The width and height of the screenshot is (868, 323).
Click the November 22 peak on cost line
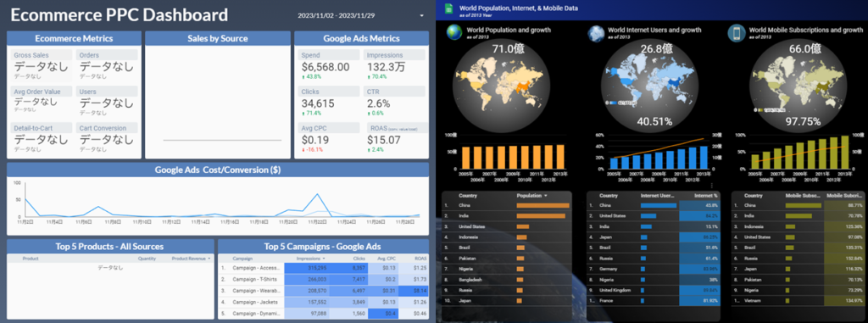(x=317, y=194)
